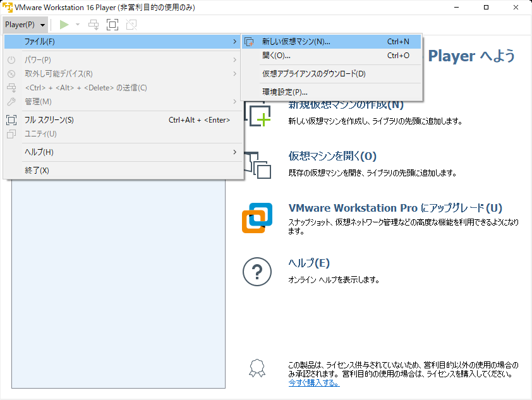Screen dimensions: 532x400
Task: Click the license ribbon badge icon
Action: click(257, 368)
